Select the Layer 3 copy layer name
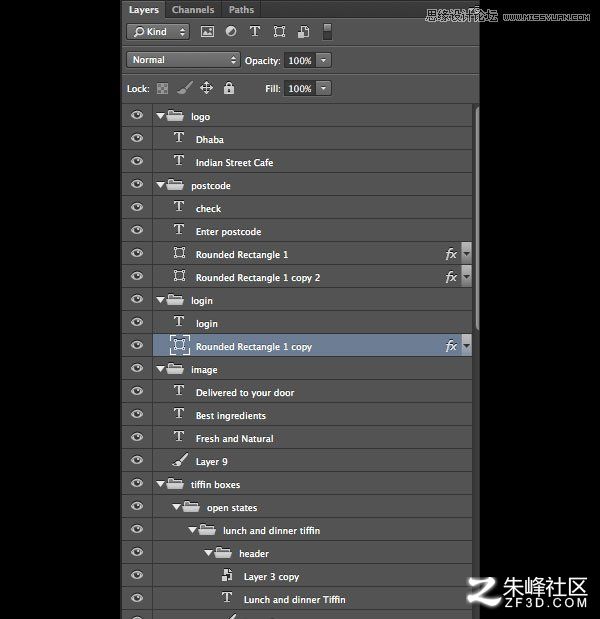 click(x=271, y=577)
